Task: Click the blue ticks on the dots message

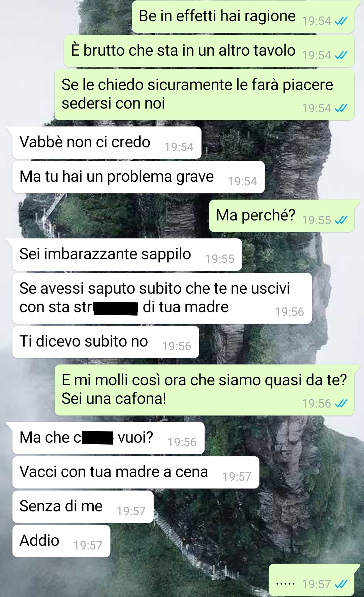Action: pos(341,585)
